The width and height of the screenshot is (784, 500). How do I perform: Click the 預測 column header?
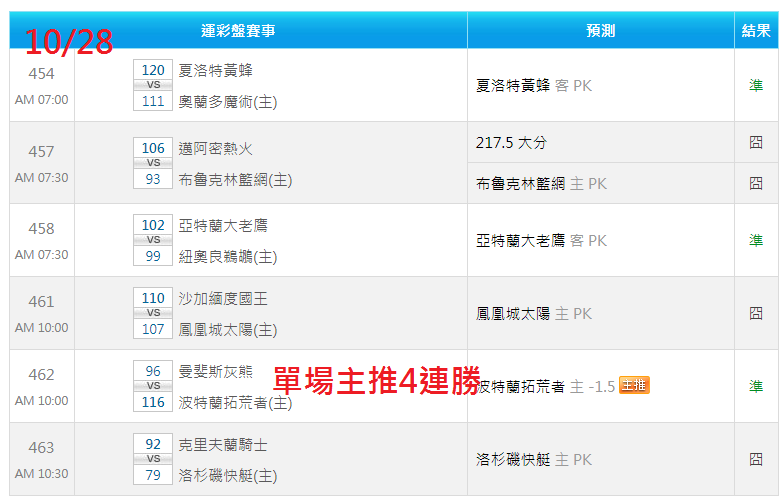(x=600, y=30)
